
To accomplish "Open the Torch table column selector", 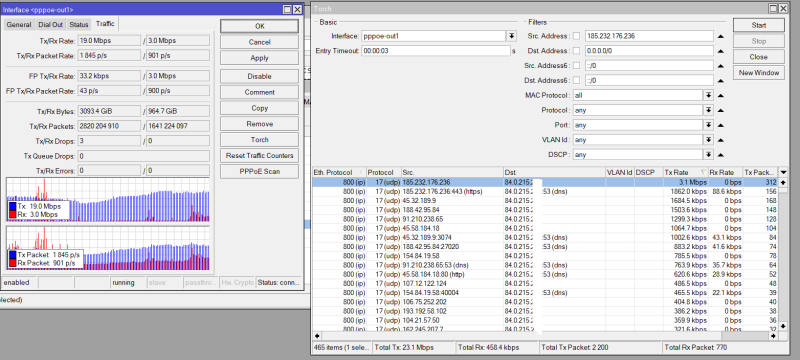I will click(784, 172).
